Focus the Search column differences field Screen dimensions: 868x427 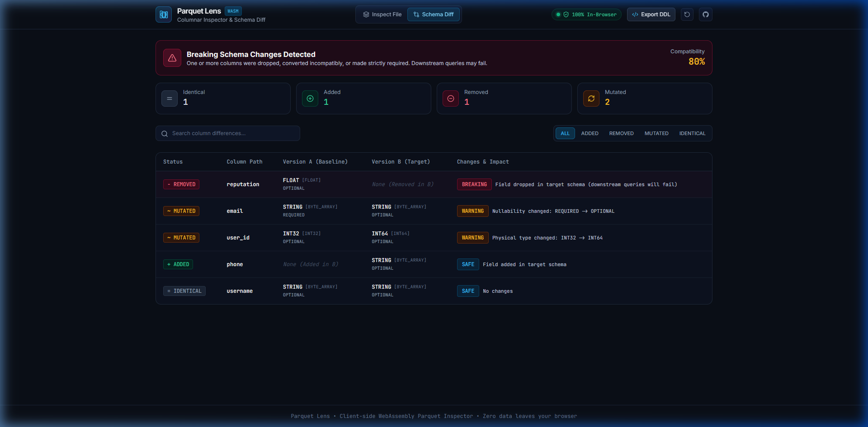coord(228,133)
